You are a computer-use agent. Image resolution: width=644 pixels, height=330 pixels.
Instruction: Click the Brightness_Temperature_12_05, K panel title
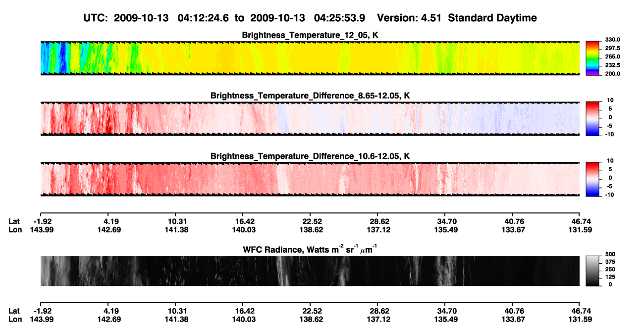coord(310,35)
